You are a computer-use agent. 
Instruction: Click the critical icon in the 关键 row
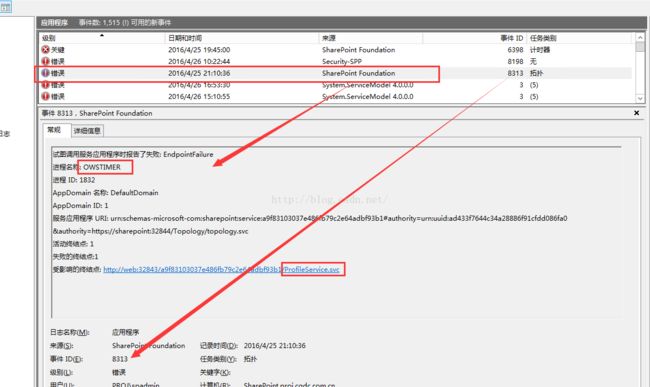pos(46,49)
